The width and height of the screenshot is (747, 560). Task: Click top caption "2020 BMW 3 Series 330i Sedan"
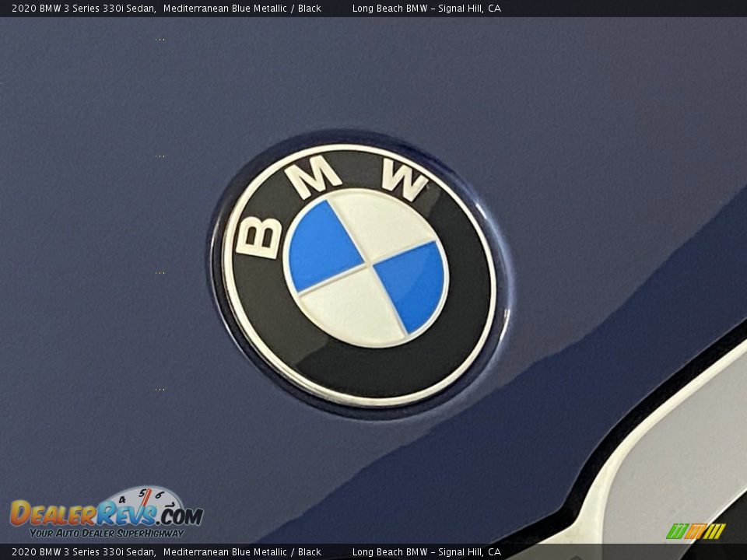pyautogui.click(x=83, y=9)
